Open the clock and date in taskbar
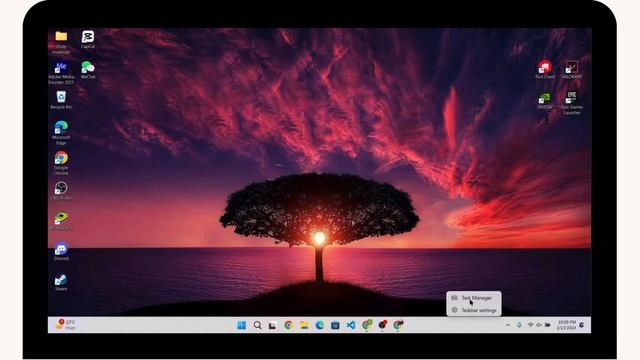Viewport: 640px width, 360px height. click(x=567, y=325)
